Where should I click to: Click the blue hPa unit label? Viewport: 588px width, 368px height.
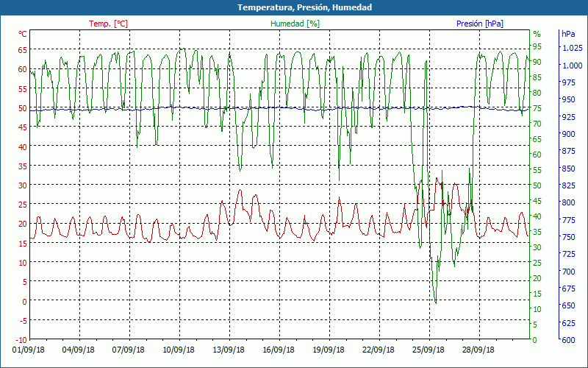[x=568, y=34]
